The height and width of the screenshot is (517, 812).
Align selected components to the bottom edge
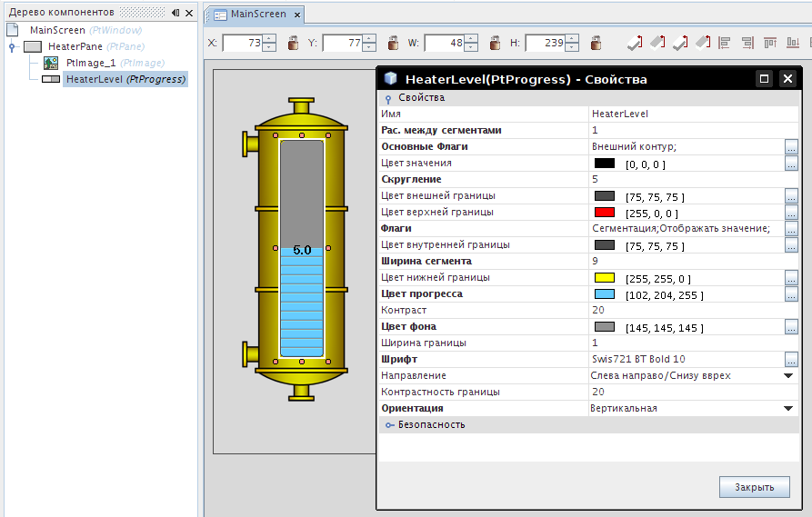click(793, 43)
